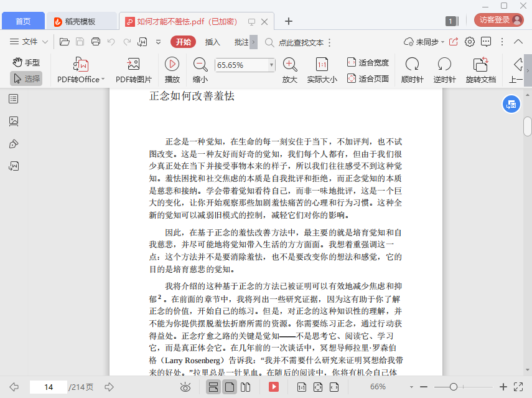Switch to the 插入 ribbon tab
The width and height of the screenshot is (532, 398).
213,42
